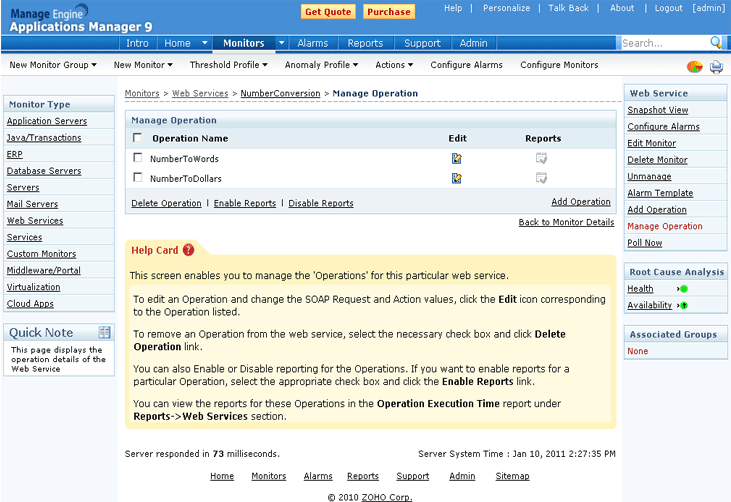The height and width of the screenshot is (502, 731).
Task: Click Manage Operation in Web Service panel
Action: click(665, 226)
